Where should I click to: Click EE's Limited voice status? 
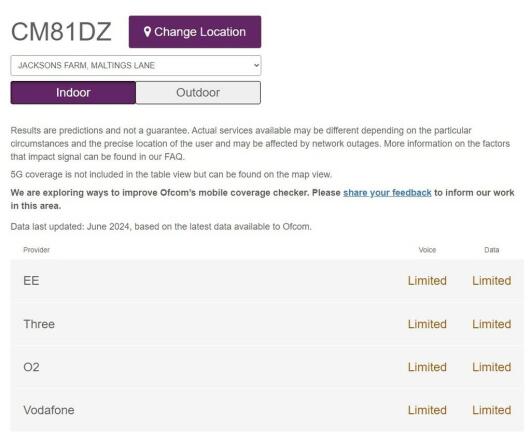427,281
